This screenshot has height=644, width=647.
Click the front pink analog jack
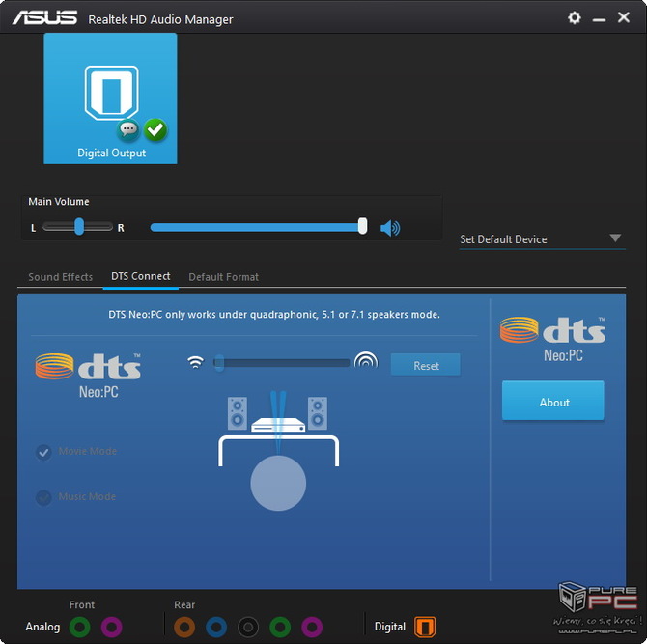pyautogui.click(x=111, y=627)
